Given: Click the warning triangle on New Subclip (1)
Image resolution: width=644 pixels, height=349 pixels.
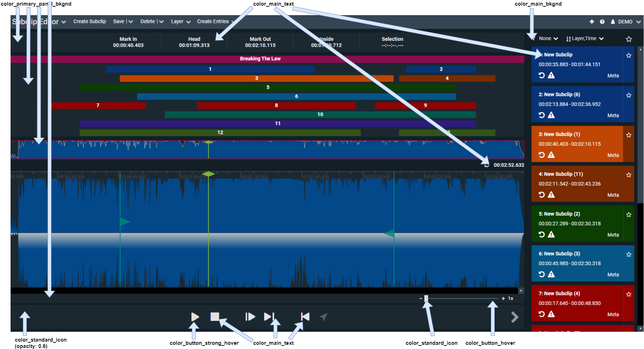Looking at the screenshot, I should pos(551,155).
